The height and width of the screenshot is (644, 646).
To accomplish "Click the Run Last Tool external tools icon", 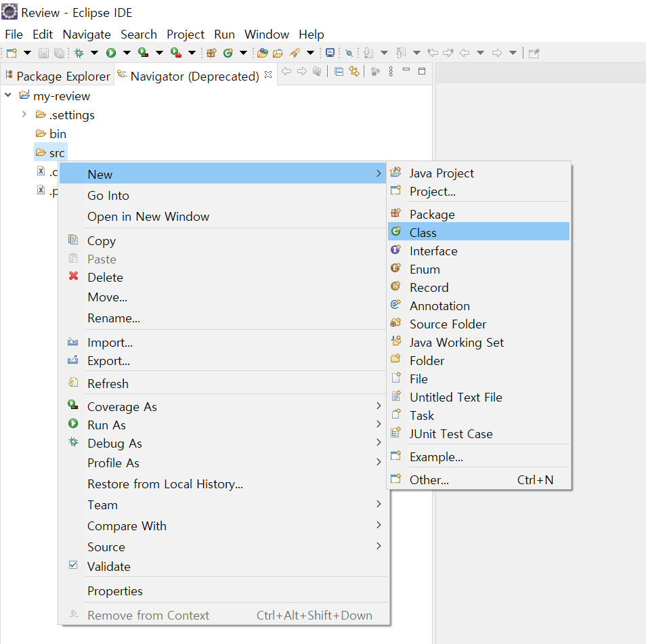I will coord(176,53).
